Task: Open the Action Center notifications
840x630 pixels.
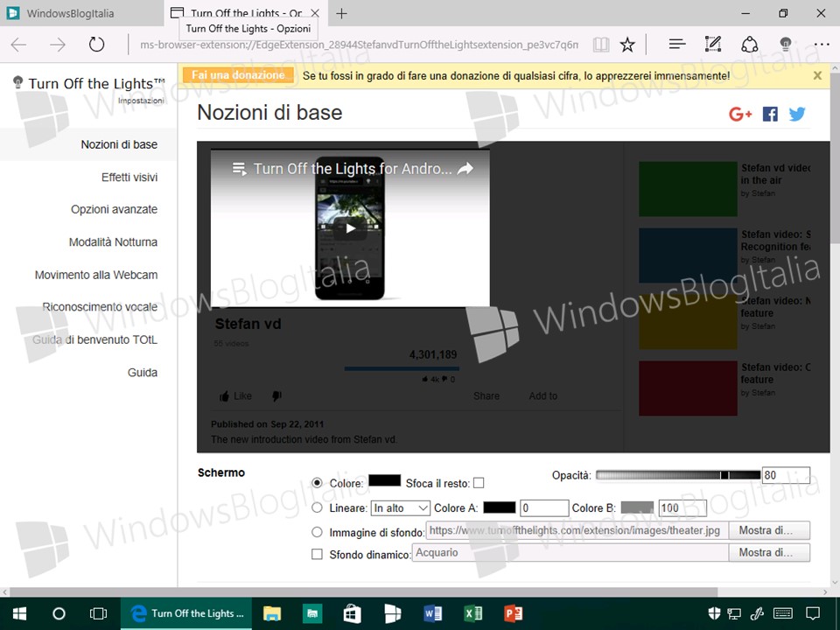Action: (813, 613)
